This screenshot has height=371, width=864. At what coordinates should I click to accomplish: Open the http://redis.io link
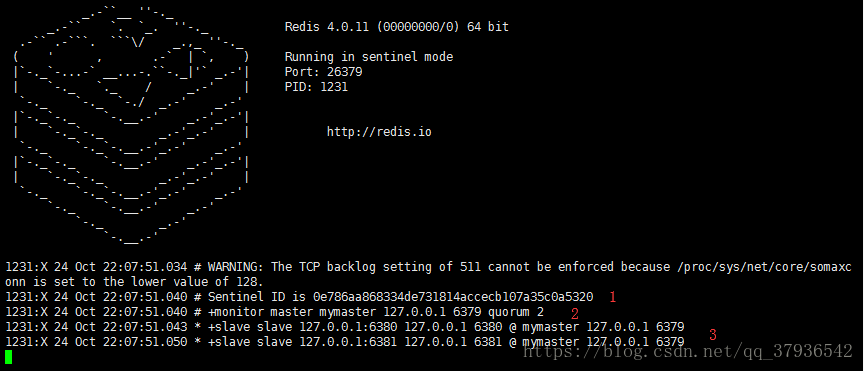[x=379, y=132]
